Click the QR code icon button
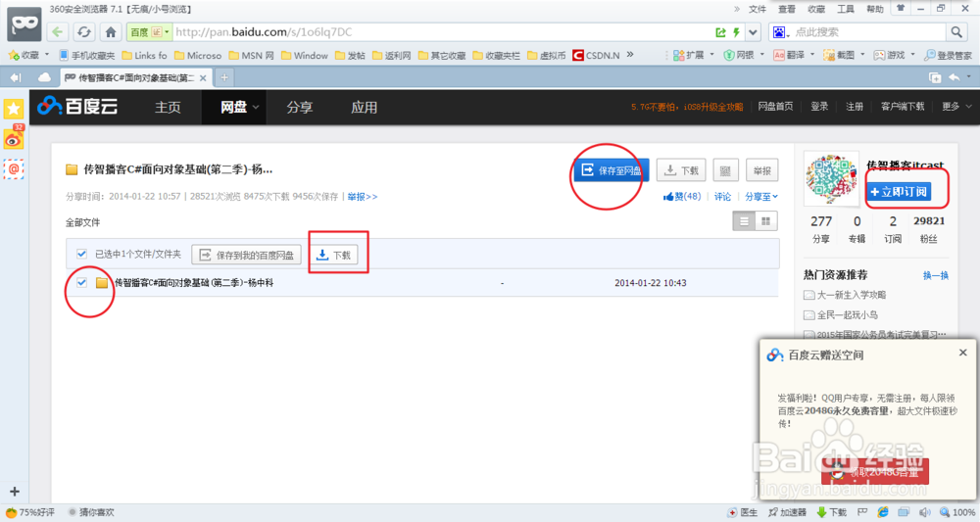This screenshot has height=522, width=980. [x=725, y=170]
